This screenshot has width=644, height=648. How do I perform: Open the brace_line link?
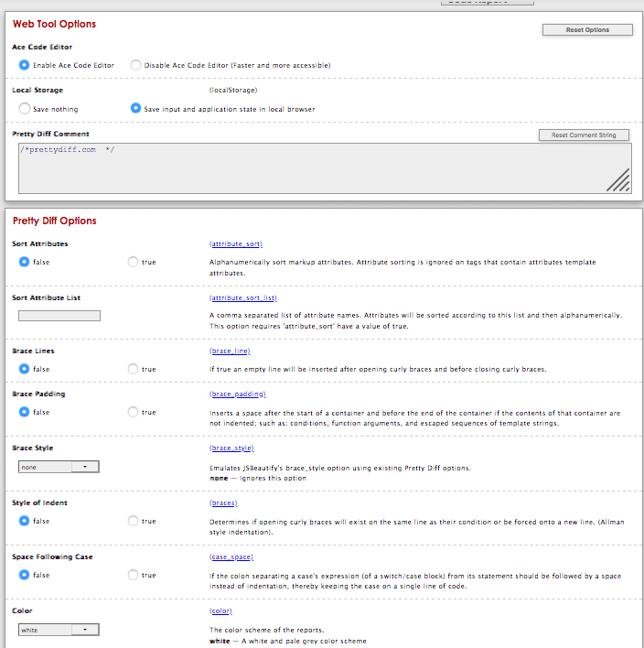tap(230, 351)
